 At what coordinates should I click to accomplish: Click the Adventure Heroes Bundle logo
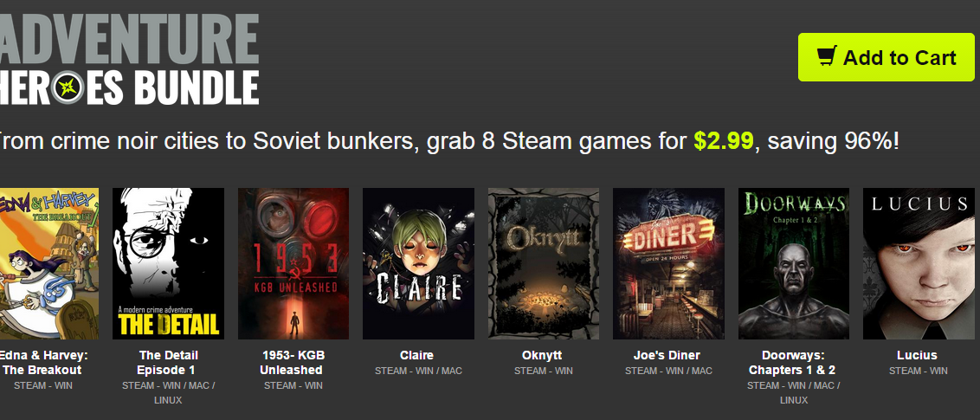click(128, 59)
